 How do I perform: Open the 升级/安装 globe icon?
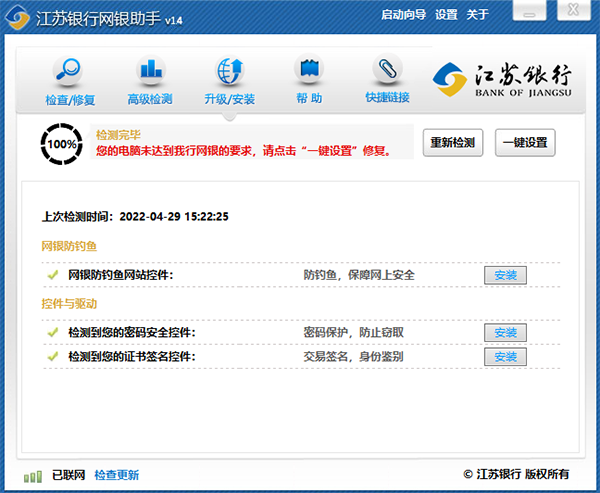tap(230, 70)
